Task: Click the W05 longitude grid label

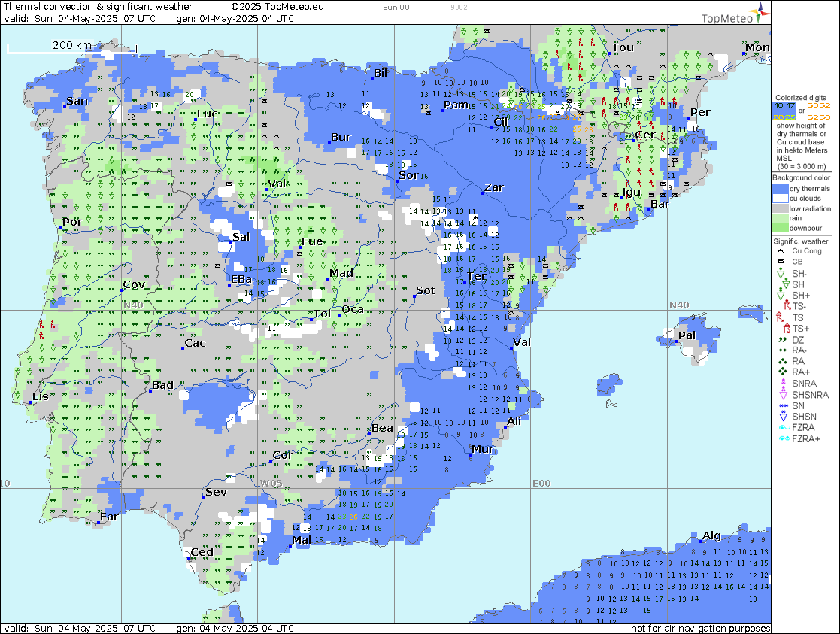Action: click(x=271, y=484)
